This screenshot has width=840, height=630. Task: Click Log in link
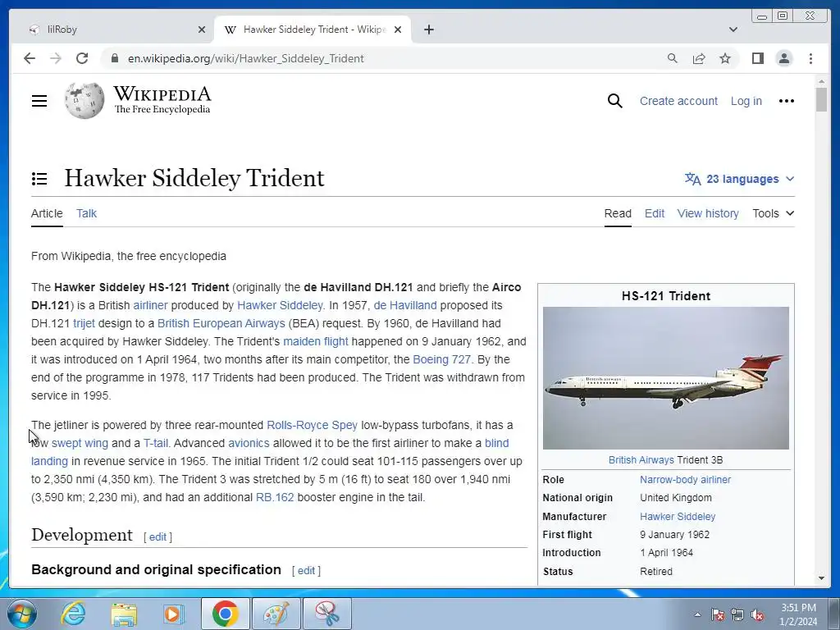tap(746, 101)
